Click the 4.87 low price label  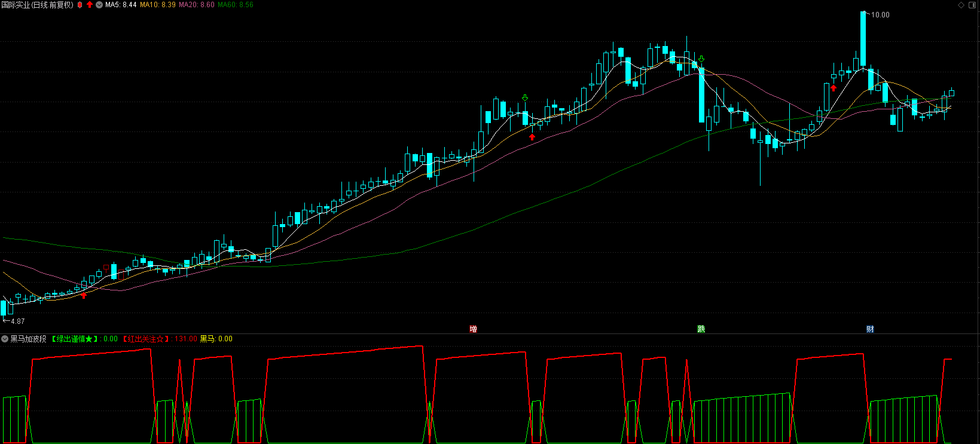[x=18, y=321]
